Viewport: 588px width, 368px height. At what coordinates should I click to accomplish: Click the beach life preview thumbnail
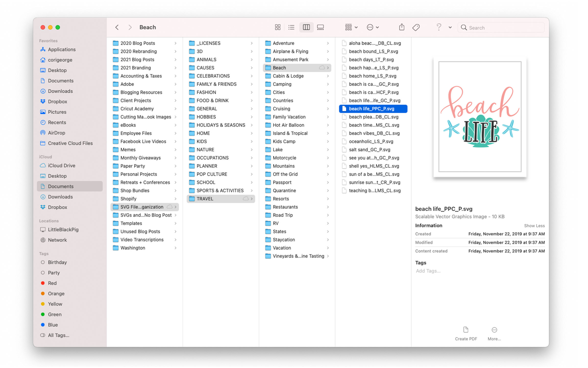(x=480, y=117)
